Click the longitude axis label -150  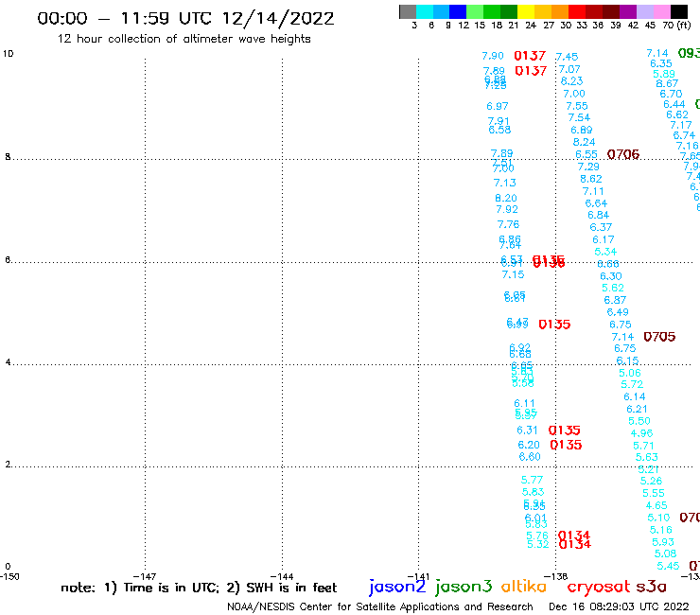[9, 576]
